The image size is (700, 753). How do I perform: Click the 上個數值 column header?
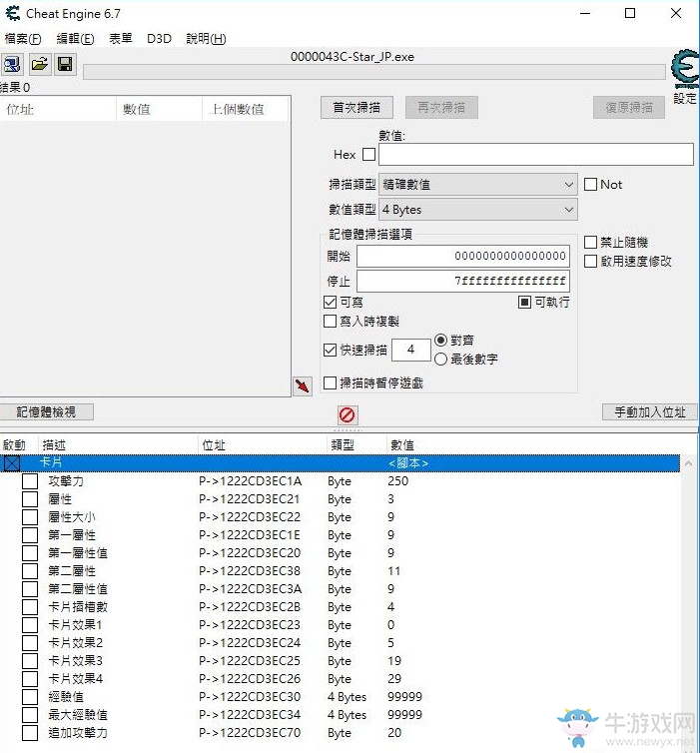tap(245, 109)
